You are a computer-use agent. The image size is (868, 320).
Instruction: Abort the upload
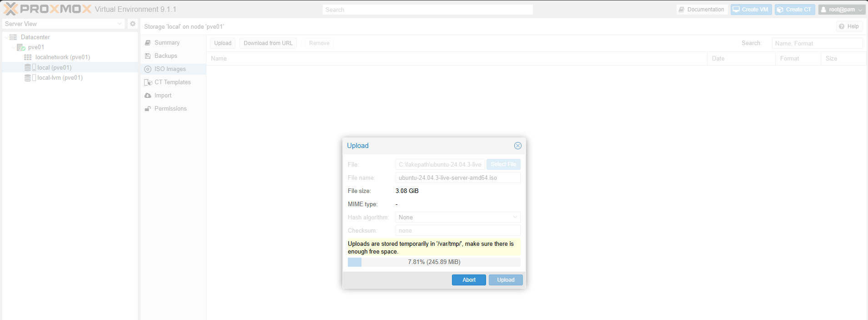(469, 280)
